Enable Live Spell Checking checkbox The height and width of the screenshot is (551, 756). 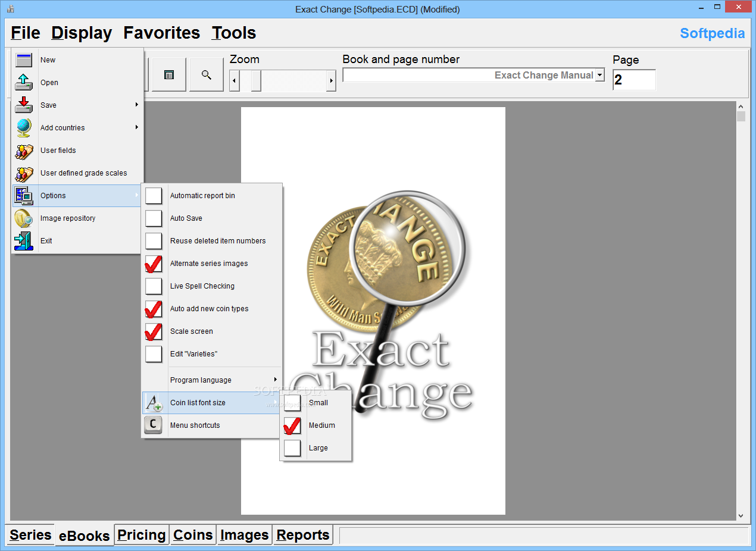(154, 286)
